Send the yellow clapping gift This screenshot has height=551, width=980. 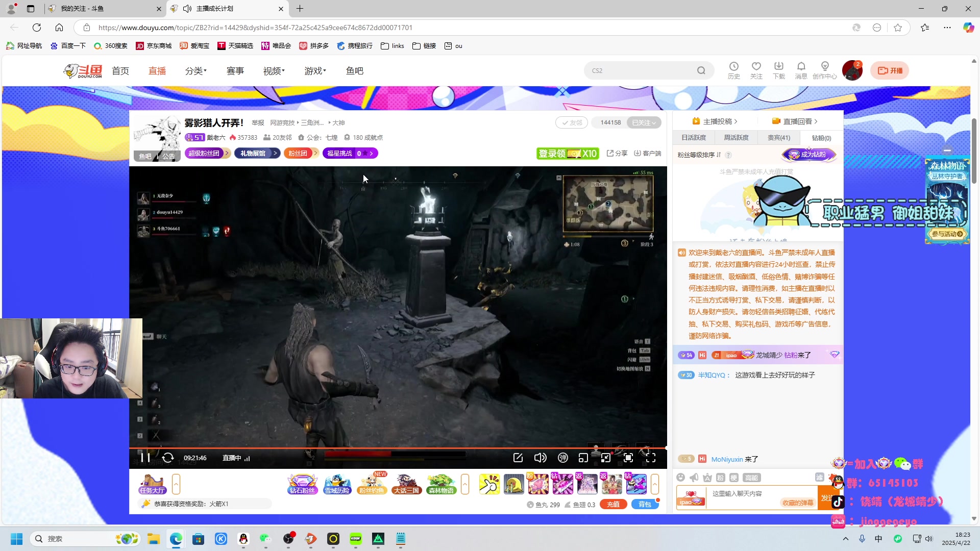click(x=489, y=484)
